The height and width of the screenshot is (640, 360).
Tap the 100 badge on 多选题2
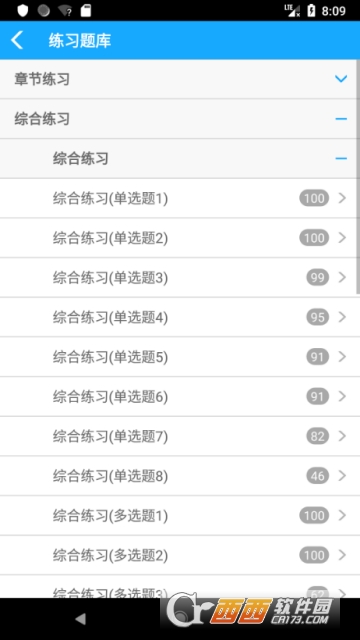314,555
